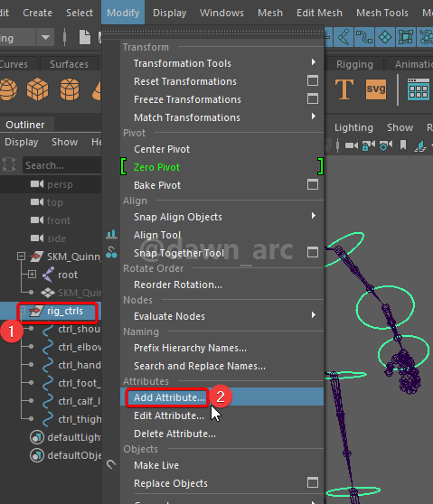This screenshot has height=504, width=433.
Task: Open the Create menu
Action: tap(37, 13)
